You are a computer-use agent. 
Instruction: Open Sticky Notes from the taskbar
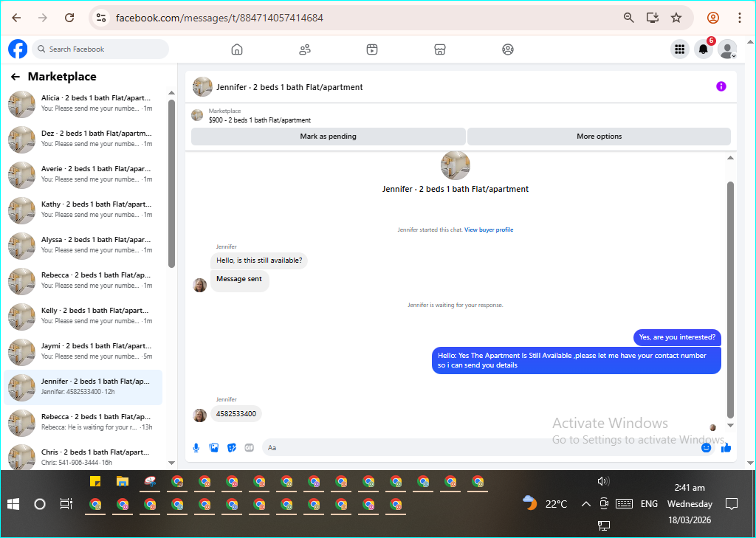[x=95, y=481]
